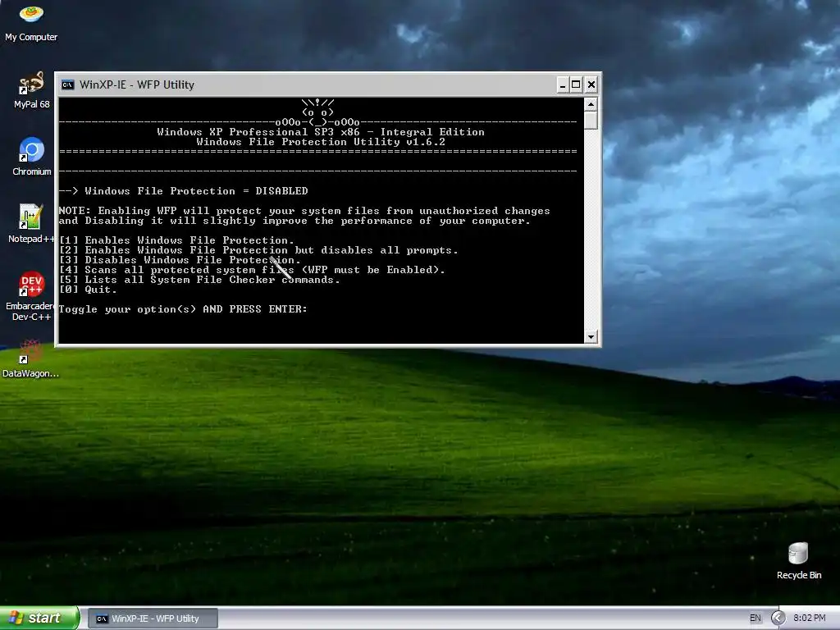Click option [1] Enables Windows File Protection

click(x=176, y=240)
